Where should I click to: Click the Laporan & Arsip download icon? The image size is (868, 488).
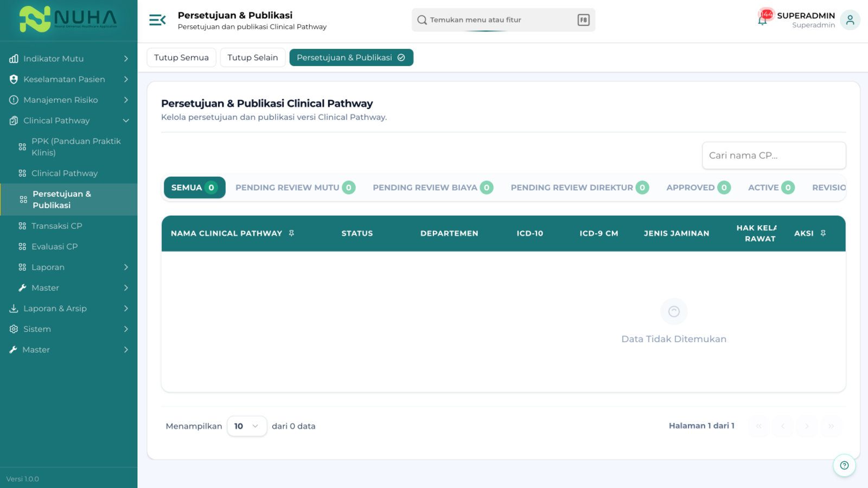pos(14,309)
